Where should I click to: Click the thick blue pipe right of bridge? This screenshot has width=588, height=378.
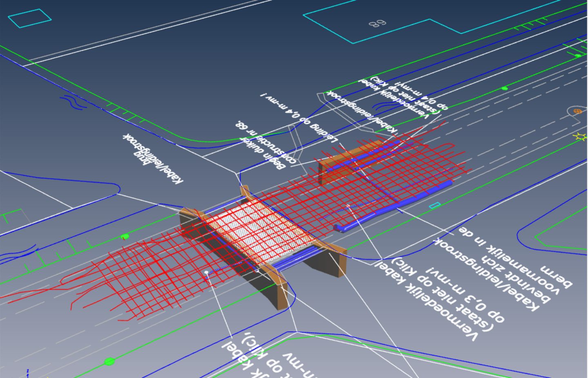pos(392,206)
